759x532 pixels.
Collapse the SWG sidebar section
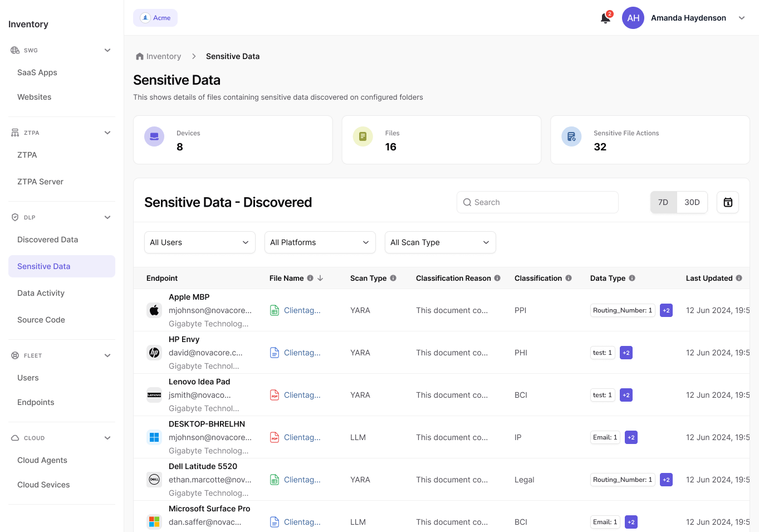(107, 50)
